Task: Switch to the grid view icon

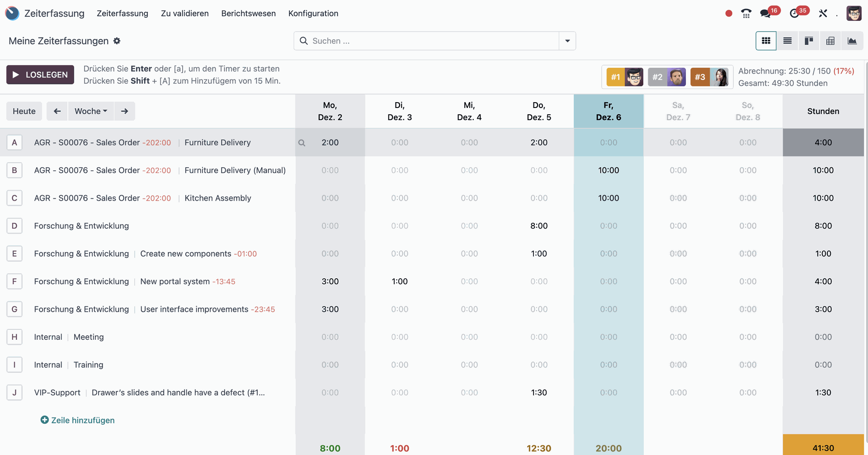Action: (766, 41)
